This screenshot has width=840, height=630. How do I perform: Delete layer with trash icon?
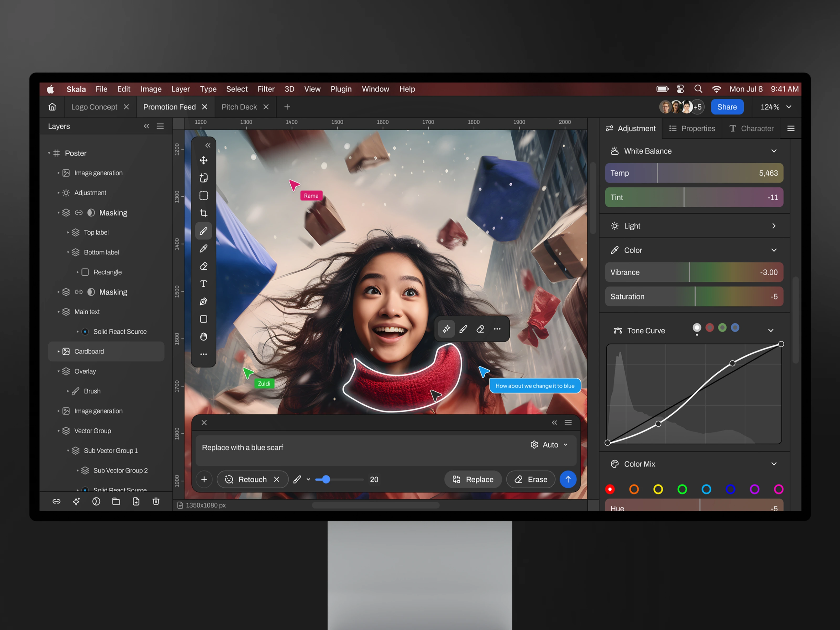156,502
